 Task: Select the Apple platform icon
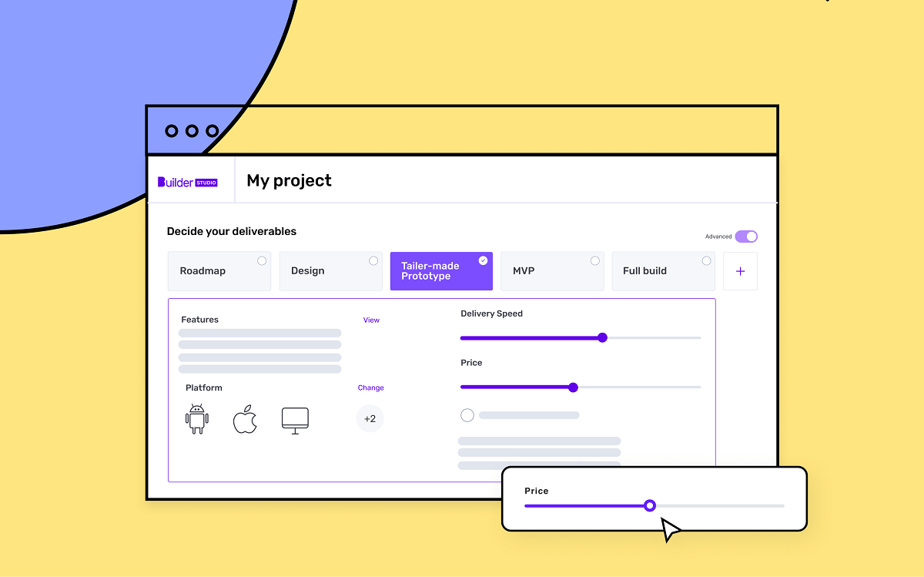pyautogui.click(x=245, y=418)
